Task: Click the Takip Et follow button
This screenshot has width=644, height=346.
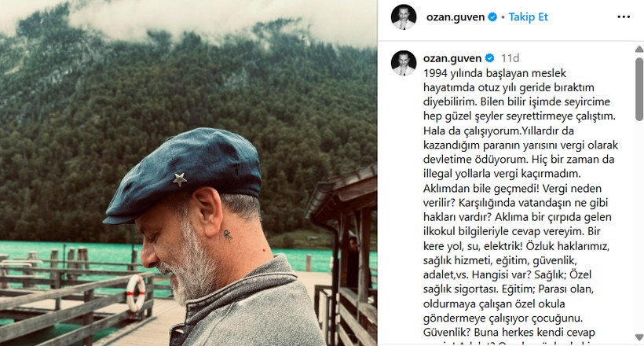Action: pyautogui.click(x=529, y=17)
